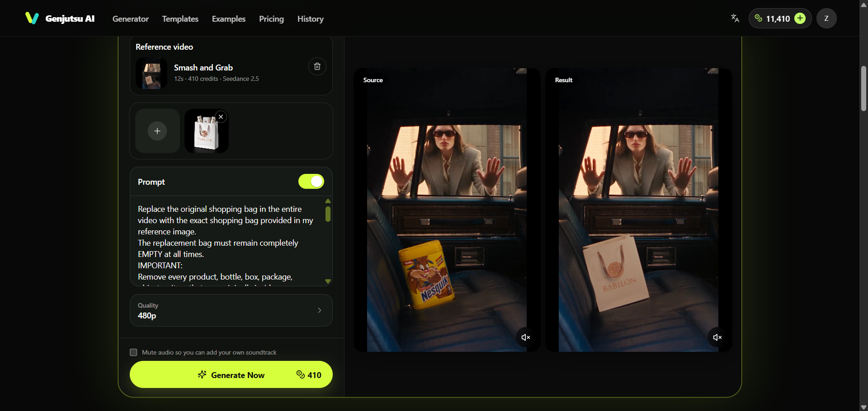This screenshot has width=868, height=411.
Task: Click the Genjutsu AI logo icon
Action: tap(32, 19)
